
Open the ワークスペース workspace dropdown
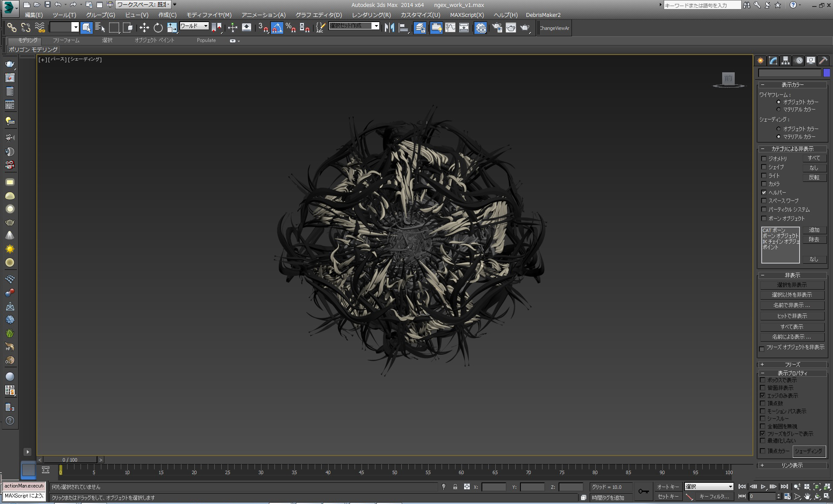143,5
